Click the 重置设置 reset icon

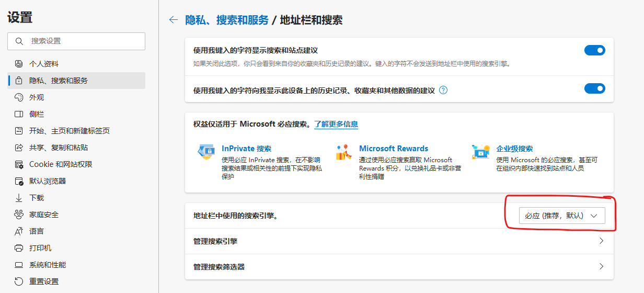19,281
